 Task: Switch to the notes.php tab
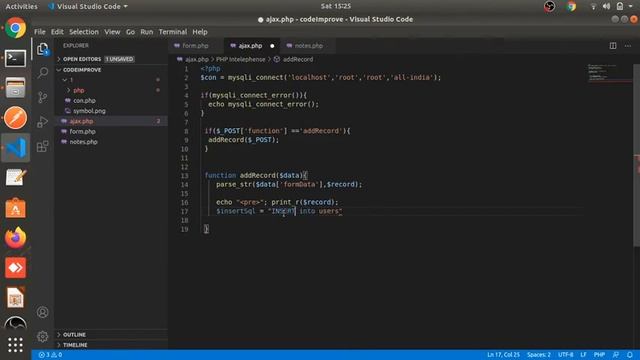pos(308,46)
